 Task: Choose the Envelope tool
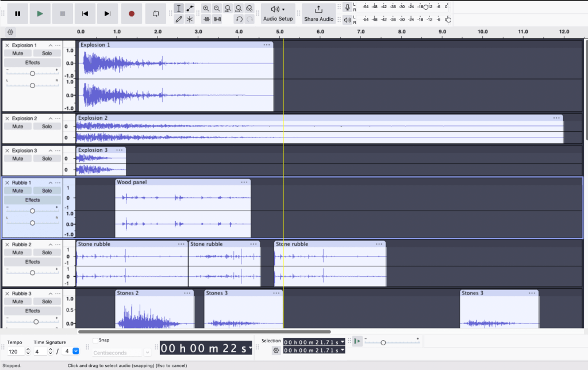[190, 8]
